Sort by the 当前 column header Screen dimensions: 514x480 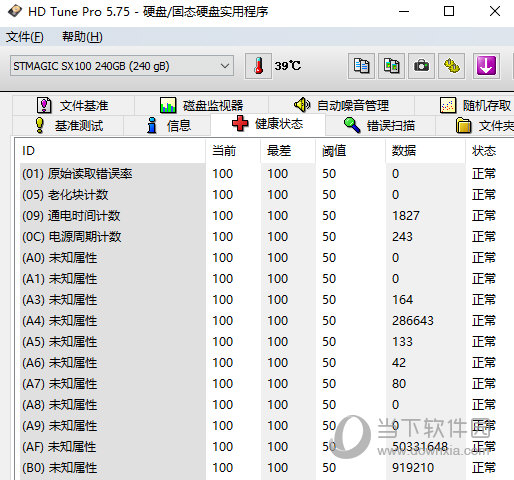click(x=233, y=151)
